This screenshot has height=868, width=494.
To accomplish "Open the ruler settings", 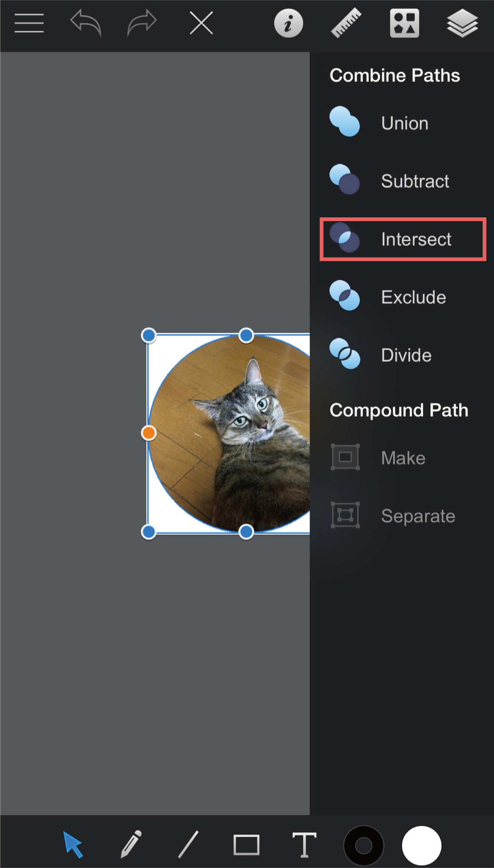I will (x=346, y=23).
